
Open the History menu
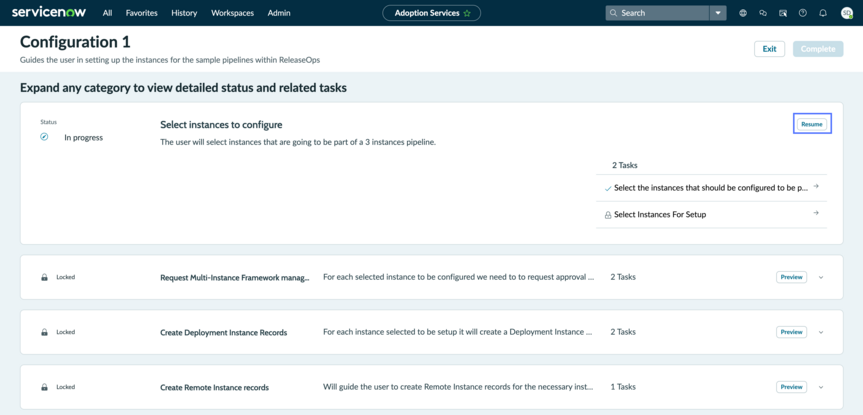(x=184, y=13)
